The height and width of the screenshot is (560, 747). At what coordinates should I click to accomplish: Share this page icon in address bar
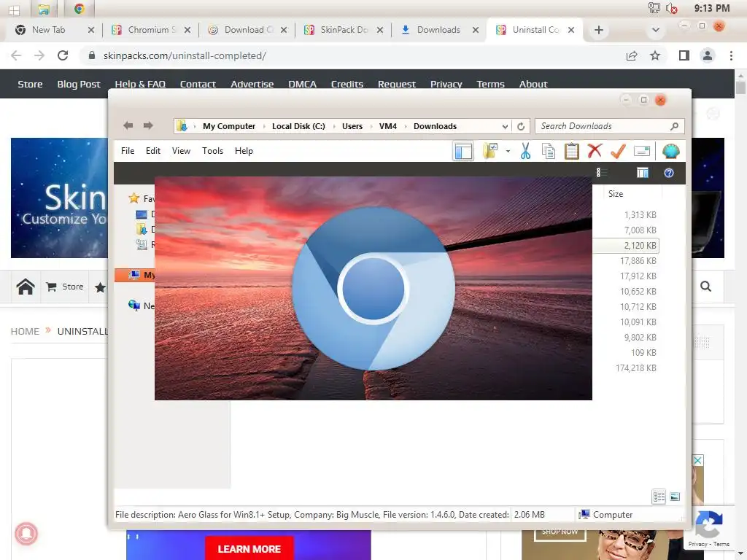[x=632, y=55]
